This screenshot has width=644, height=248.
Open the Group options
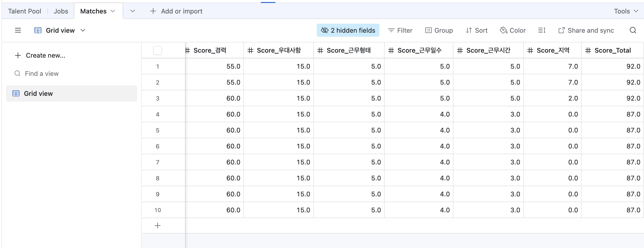pos(439,30)
